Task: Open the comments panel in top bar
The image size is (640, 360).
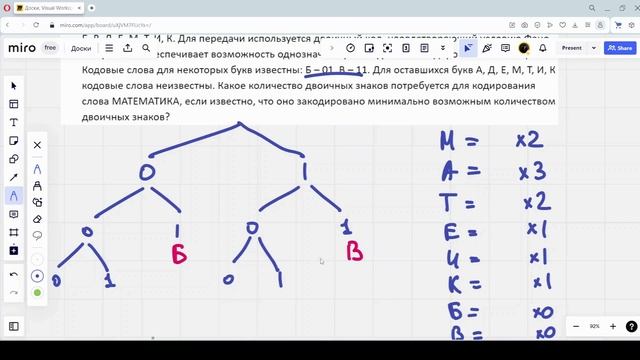Action: [x=505, y=48]
